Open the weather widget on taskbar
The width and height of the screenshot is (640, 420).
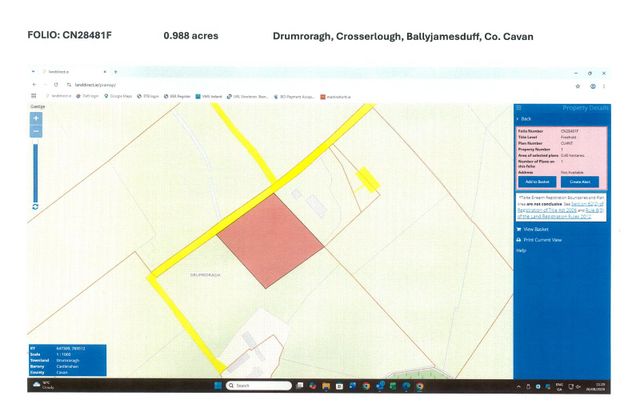pyautogui.click(x=42, y=385)
